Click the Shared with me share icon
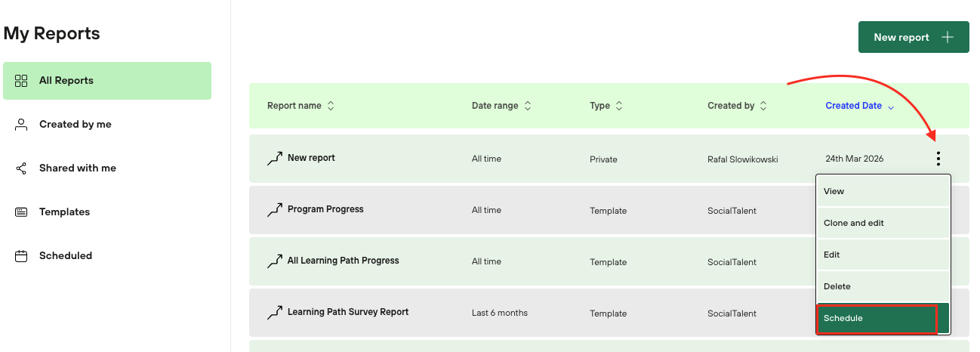This screenshot has width=980, height=352. point(21,168)
